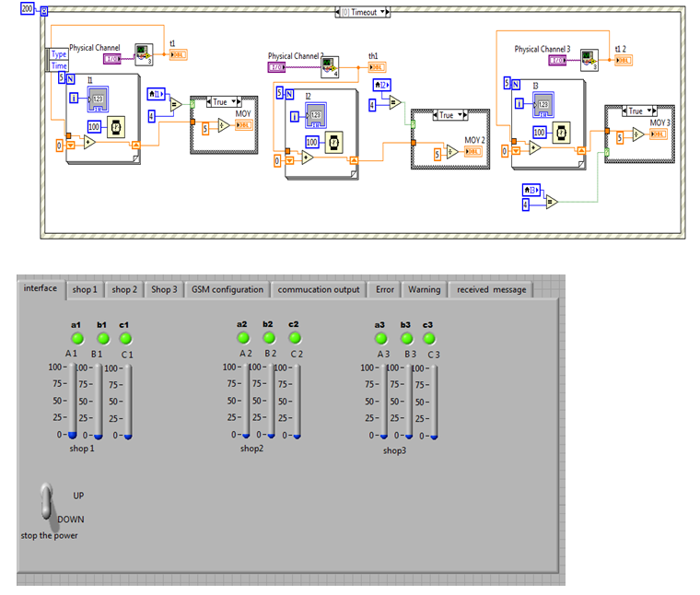Open the Shop 3 tab
Image resolution: width=700 pixels, height=595 pixels.
pyautogui.click(x=164, y=289)
